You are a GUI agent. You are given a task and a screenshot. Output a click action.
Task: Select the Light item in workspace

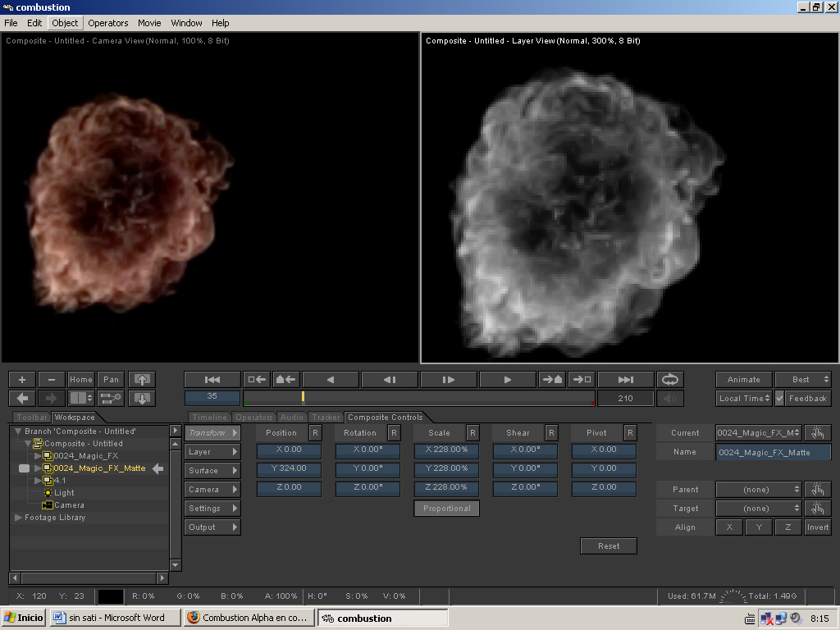click(64, 493)
